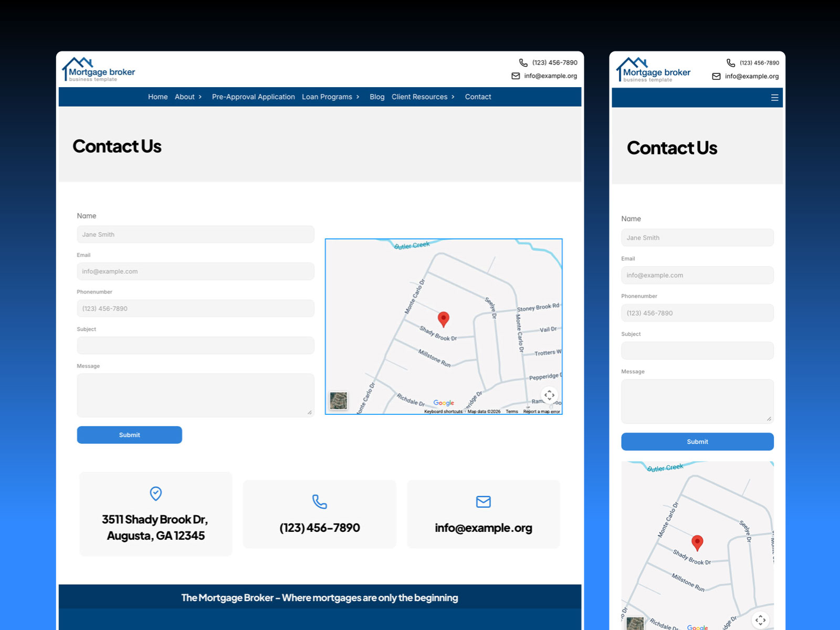Click the envelope icon in mobile header

click(716, 77)
